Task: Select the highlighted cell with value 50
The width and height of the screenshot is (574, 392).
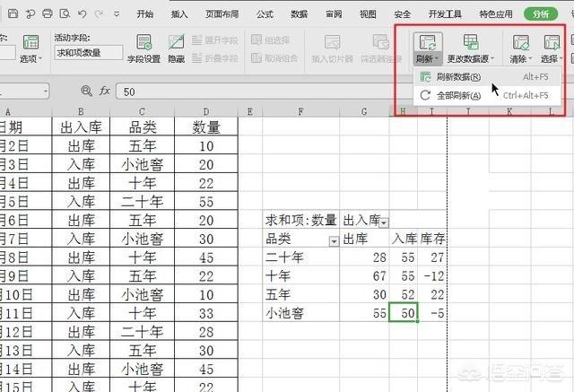Action: pos(403,313)
